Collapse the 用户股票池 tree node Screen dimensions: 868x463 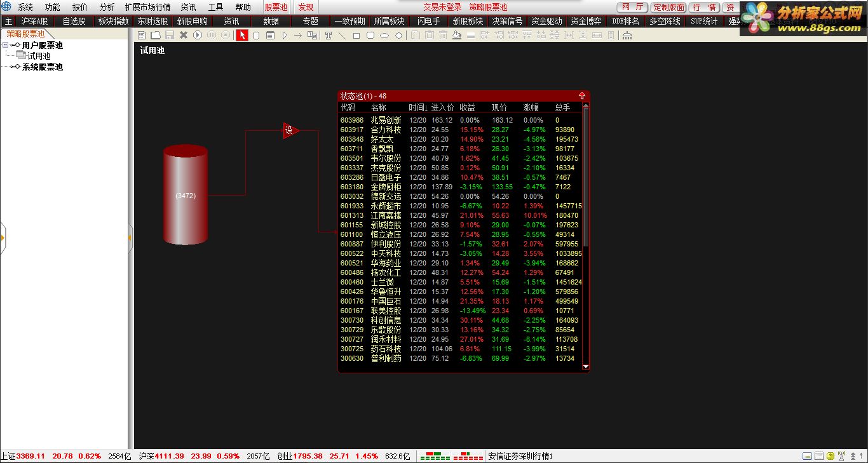click(6, 45)
